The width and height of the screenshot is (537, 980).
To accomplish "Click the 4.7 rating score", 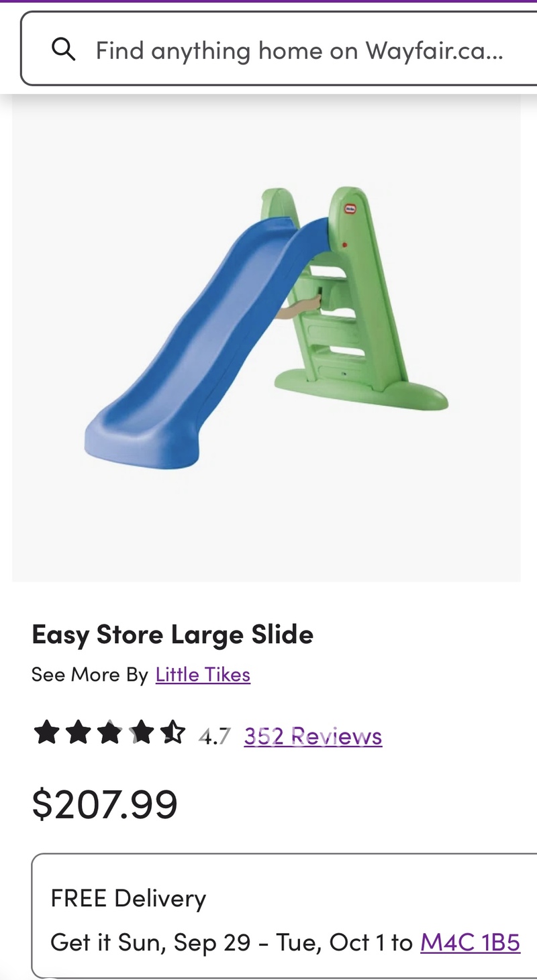I will 214,737.
